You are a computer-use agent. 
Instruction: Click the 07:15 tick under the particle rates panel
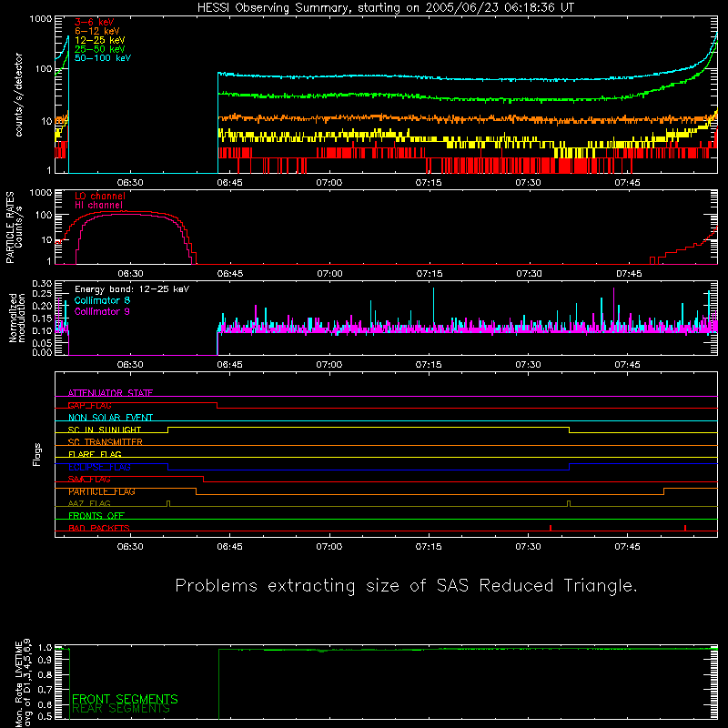pyautogui.click(x=430, y=274)
